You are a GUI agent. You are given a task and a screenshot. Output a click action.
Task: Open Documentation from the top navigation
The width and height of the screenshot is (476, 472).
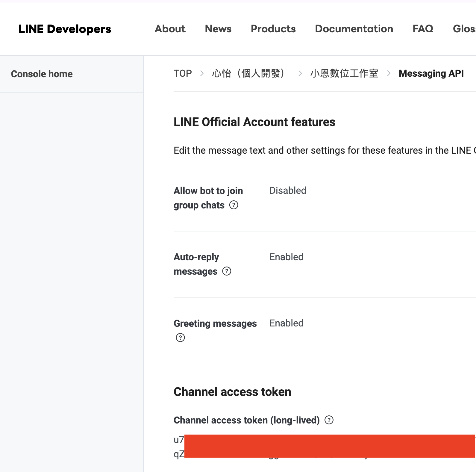(354, 29)
